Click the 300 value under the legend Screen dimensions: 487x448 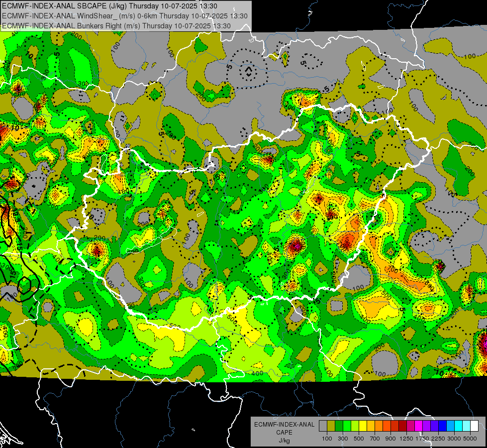tap(343, 439)
